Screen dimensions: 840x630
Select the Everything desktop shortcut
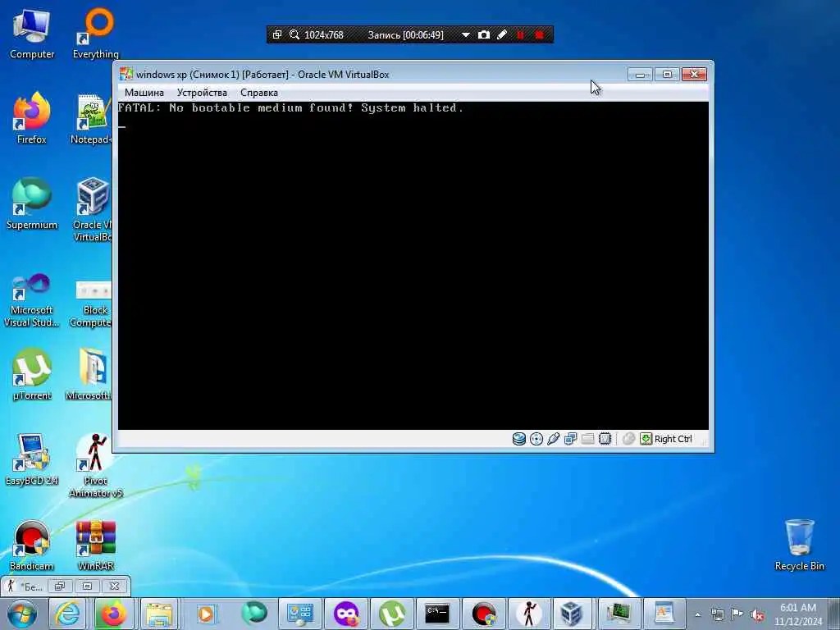(96, 34)
